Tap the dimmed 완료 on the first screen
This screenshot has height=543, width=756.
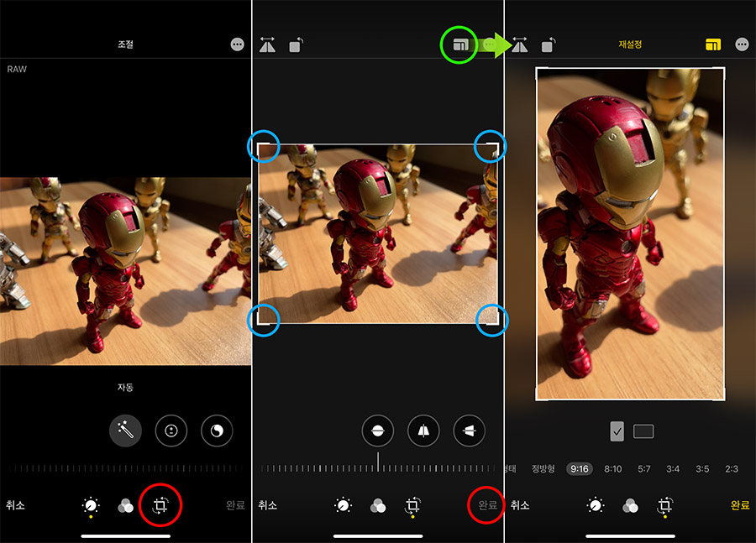[235, 505]
